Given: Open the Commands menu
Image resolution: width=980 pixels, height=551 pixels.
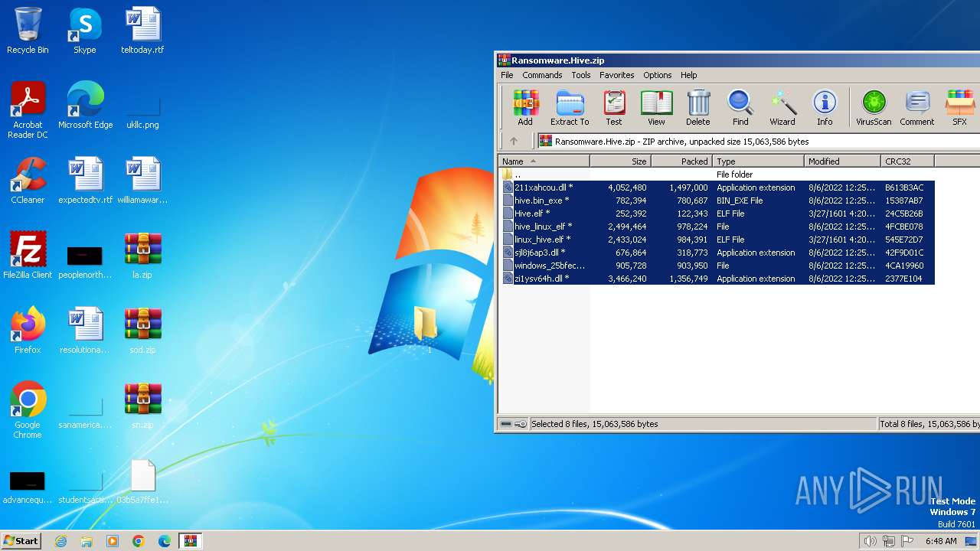Looking at the screenshot, I should 542,75.
